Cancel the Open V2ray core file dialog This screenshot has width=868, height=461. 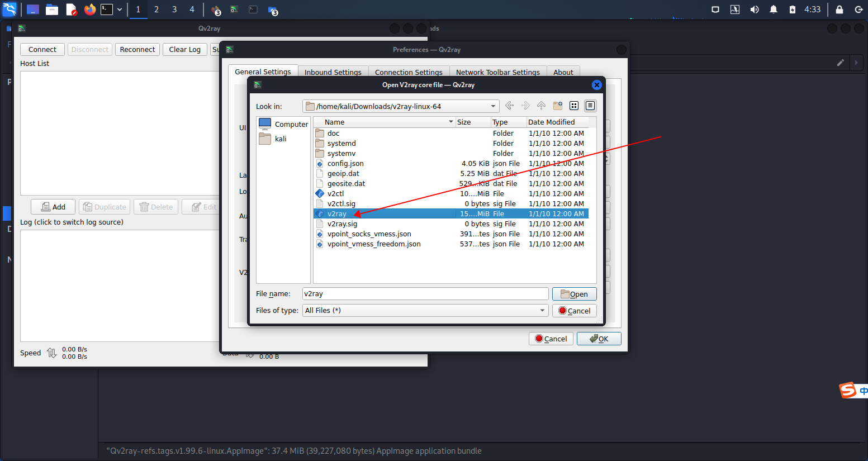tap(574, 311)
